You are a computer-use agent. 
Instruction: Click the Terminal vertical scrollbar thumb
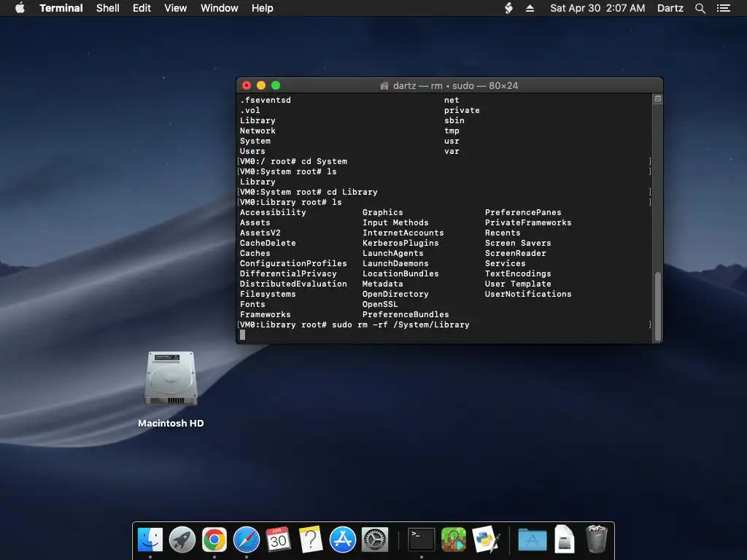coord(658,306)
